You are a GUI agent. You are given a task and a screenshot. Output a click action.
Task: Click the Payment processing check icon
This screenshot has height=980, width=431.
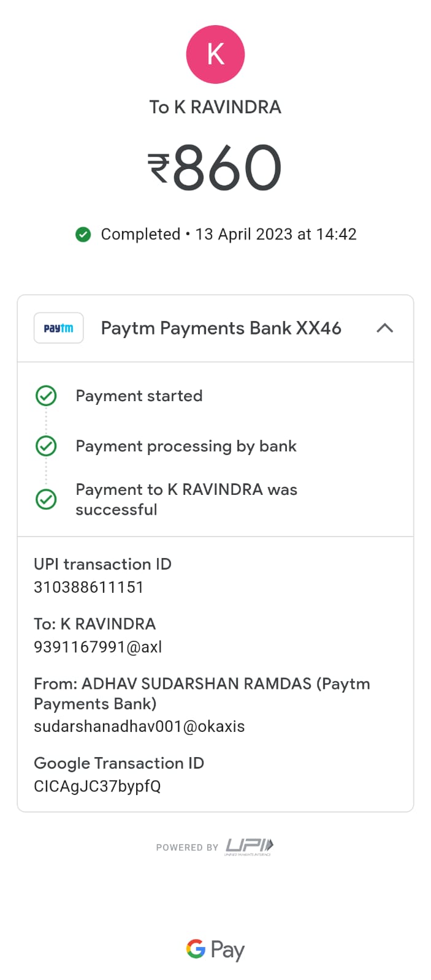click(x=46, y=446)
